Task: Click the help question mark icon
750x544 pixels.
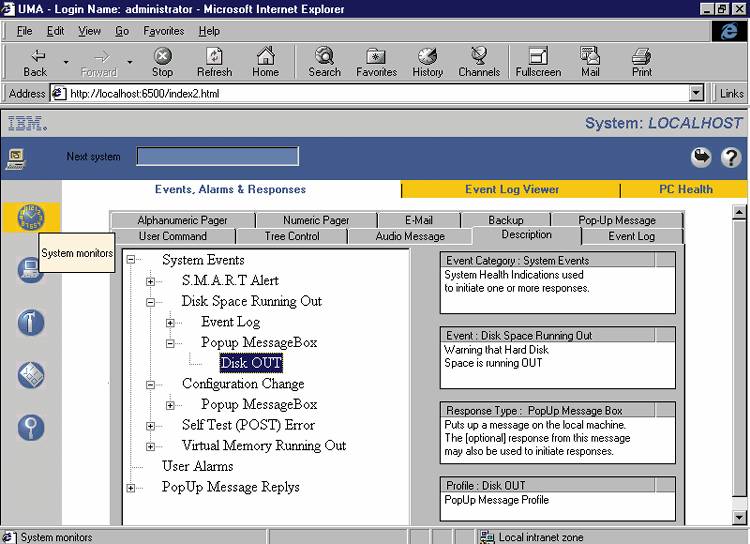Action: tap(731, 157)
